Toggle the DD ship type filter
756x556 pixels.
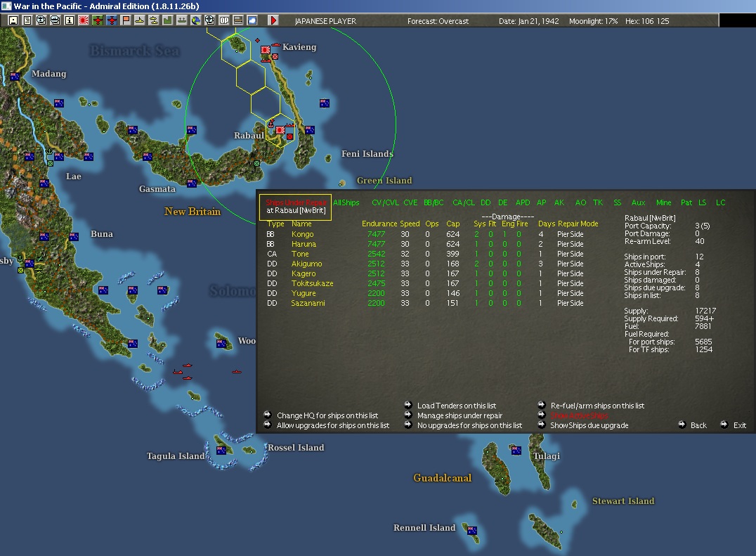(x=485, y=202)
